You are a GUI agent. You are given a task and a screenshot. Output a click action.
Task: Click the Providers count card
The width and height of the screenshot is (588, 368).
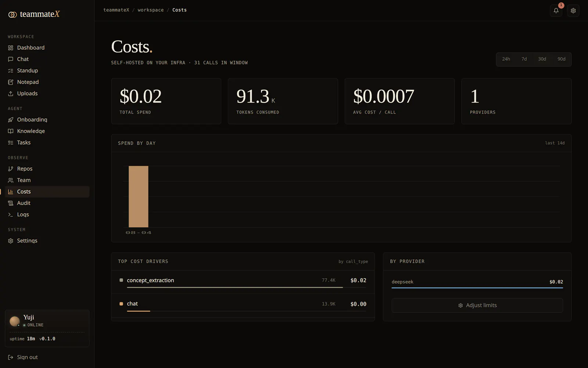(516, 101)
